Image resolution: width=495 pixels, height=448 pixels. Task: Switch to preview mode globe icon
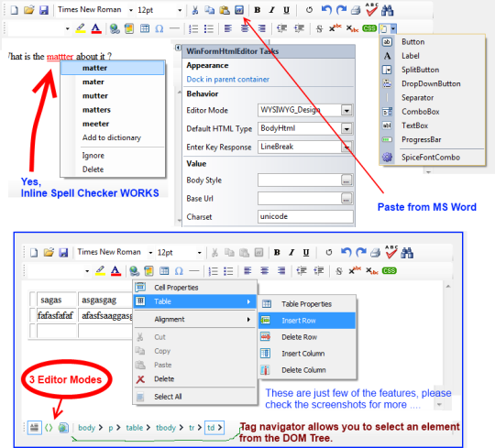(x=63, y=428)
